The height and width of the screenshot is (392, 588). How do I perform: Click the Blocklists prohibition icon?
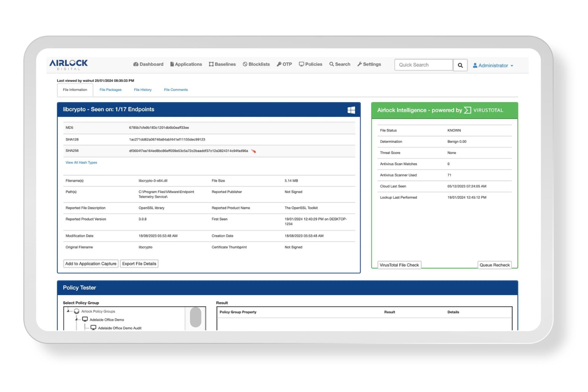[x=244, y=64]
